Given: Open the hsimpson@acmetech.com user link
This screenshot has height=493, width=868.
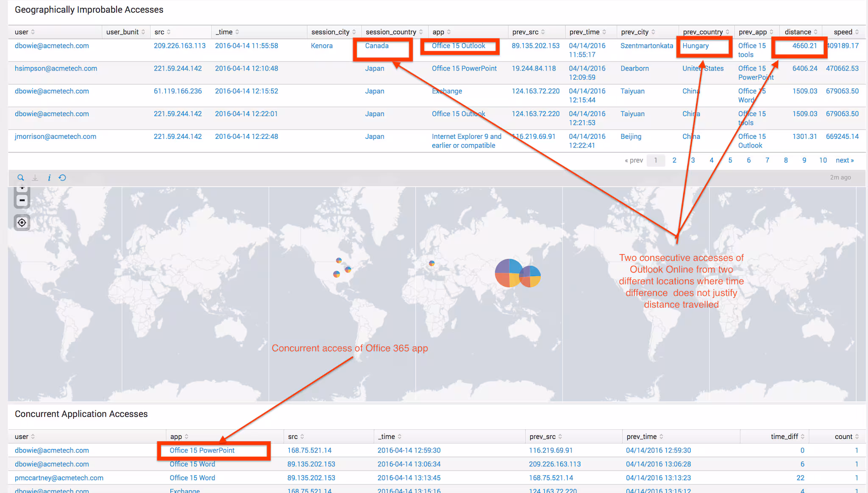Looking at the screenshot, I should [x=56, y=68].
